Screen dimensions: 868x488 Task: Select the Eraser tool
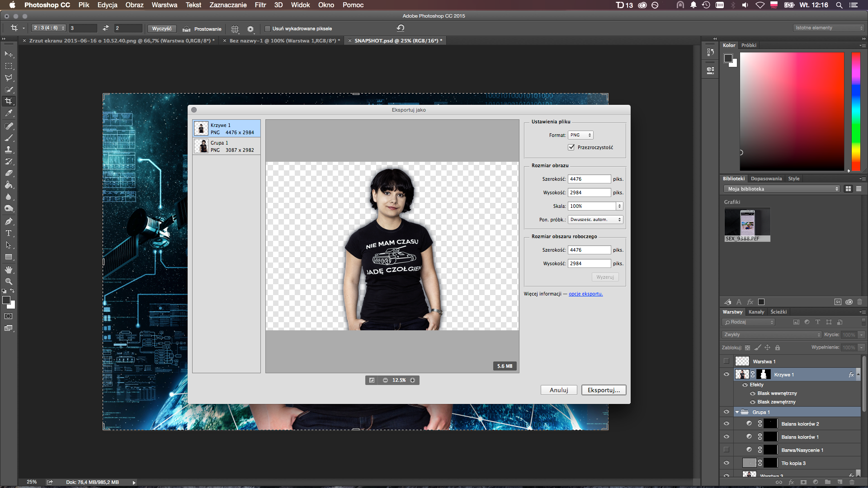9,173
